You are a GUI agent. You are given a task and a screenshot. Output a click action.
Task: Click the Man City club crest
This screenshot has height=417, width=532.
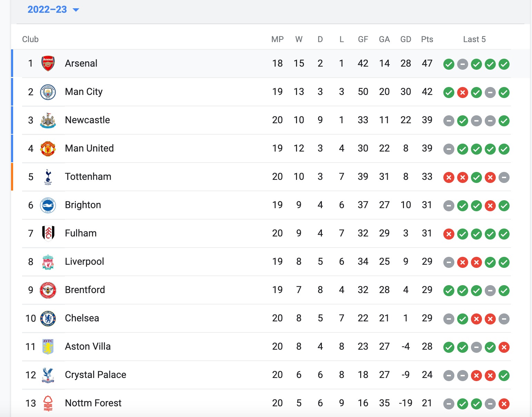coord(48,92)
